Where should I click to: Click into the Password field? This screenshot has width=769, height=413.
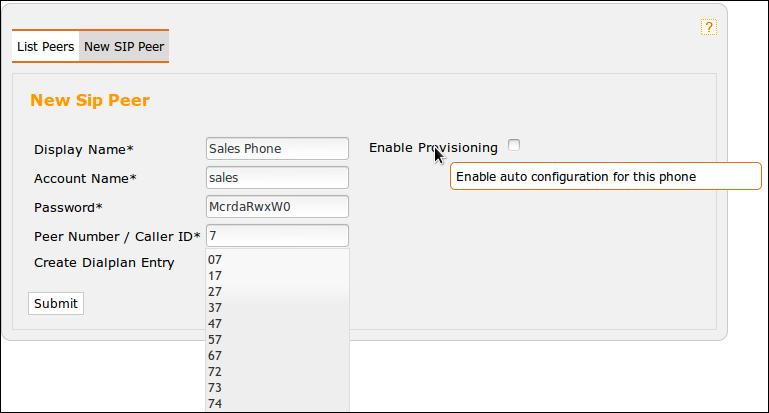(277, 206)
